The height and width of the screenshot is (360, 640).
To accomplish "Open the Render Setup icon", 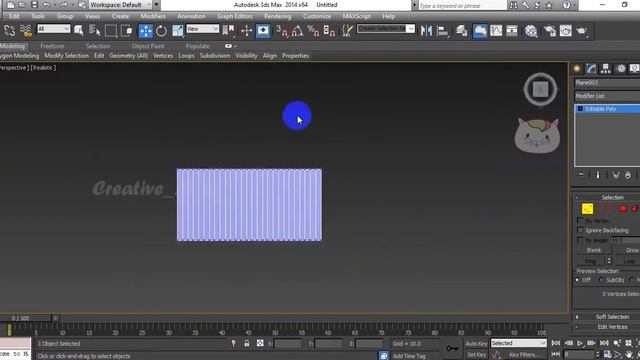I will [550, 31].
